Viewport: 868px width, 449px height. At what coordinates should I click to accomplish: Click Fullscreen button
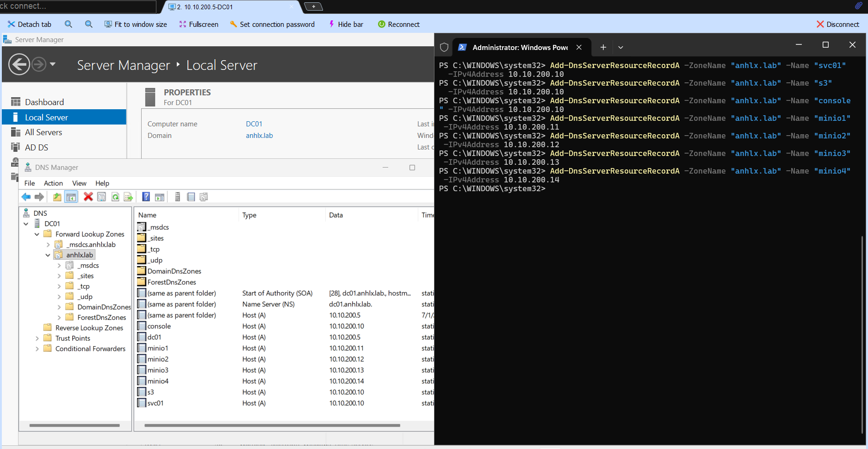click(x=198, y=24)
